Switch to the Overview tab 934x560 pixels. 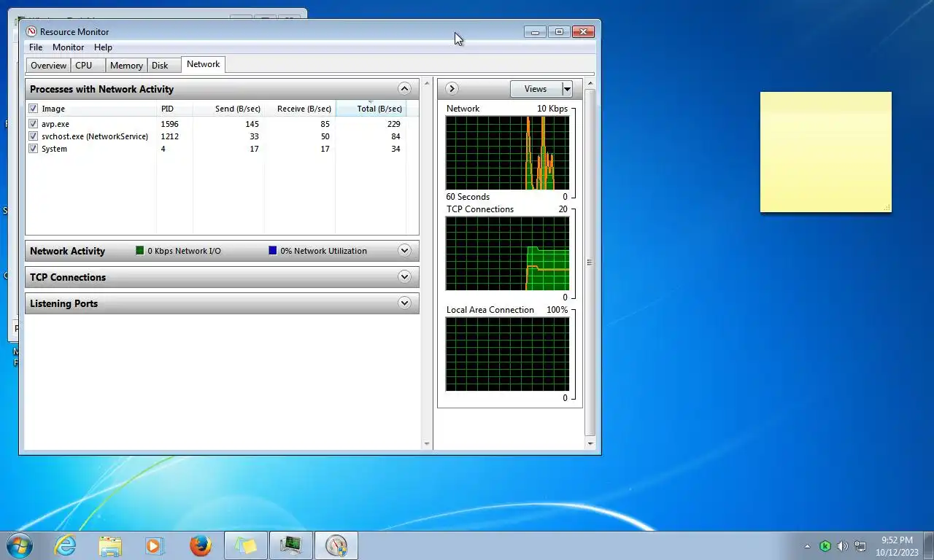tap(48, 66)
